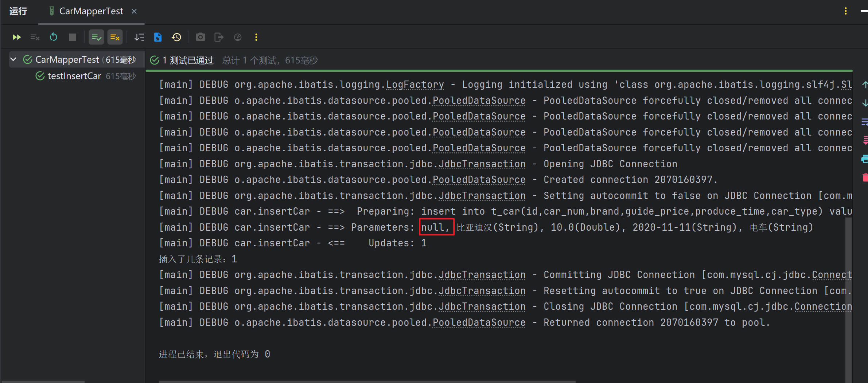Click the rerun failed tests icon
This screenshot has height=383, width=868.
[x=35, y=37]
